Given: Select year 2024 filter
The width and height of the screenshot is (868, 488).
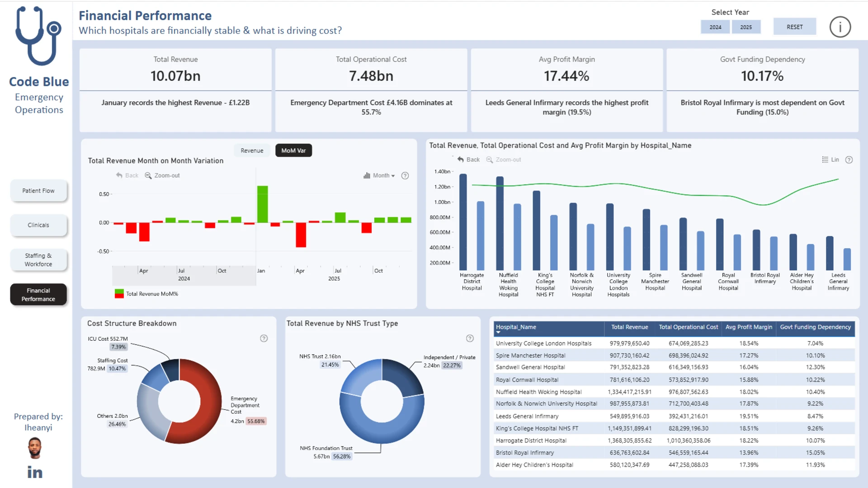Looking at the screenshot, I should pos(715,27).
